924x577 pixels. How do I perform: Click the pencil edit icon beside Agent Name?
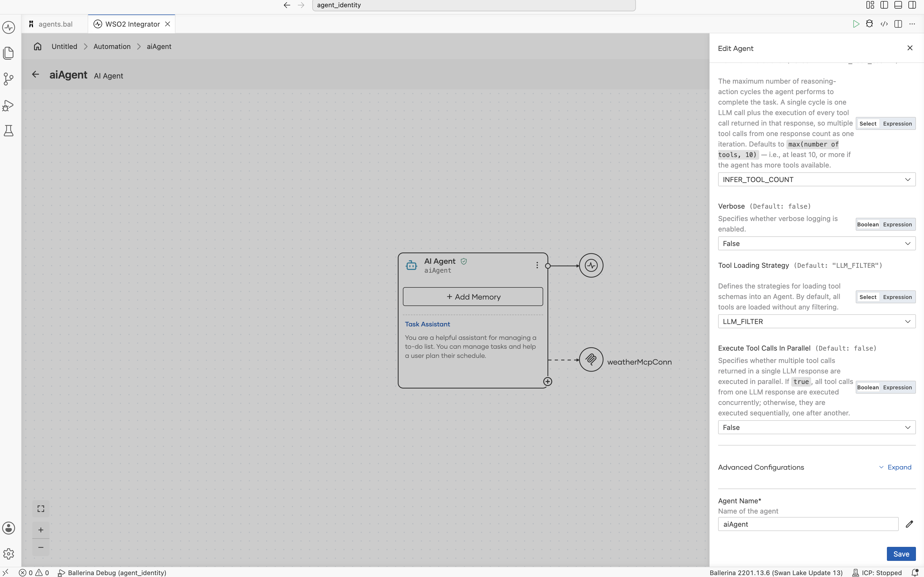[x=909, y=524]
